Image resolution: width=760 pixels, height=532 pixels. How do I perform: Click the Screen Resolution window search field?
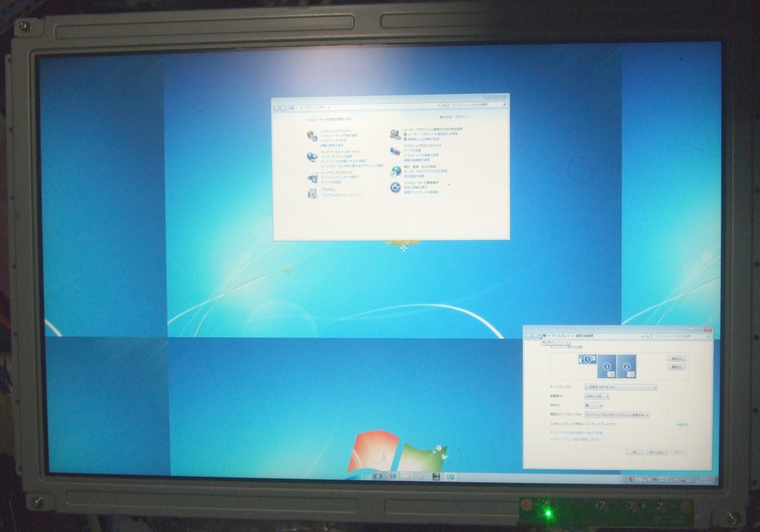(682, 336)
